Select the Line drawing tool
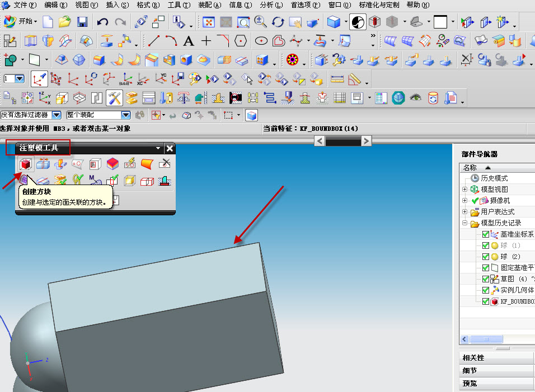The height and width of the screenshot is (392, 535). point(153,41)
